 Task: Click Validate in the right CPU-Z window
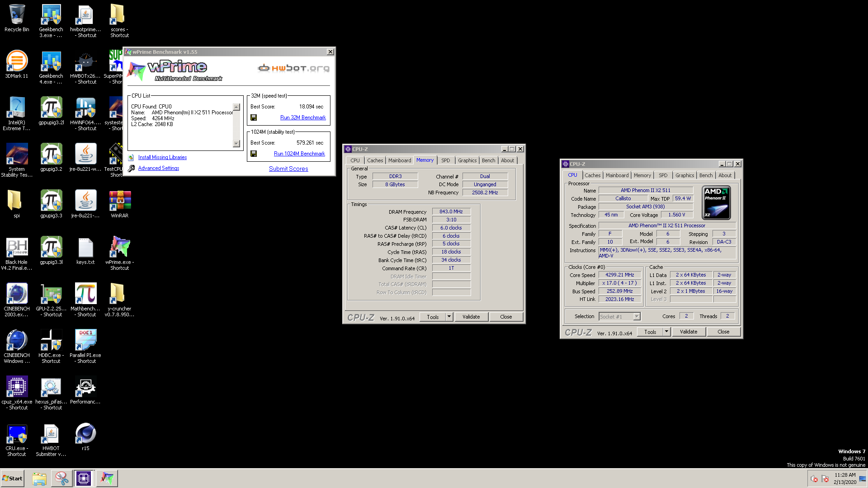click(x=689, y=332)
